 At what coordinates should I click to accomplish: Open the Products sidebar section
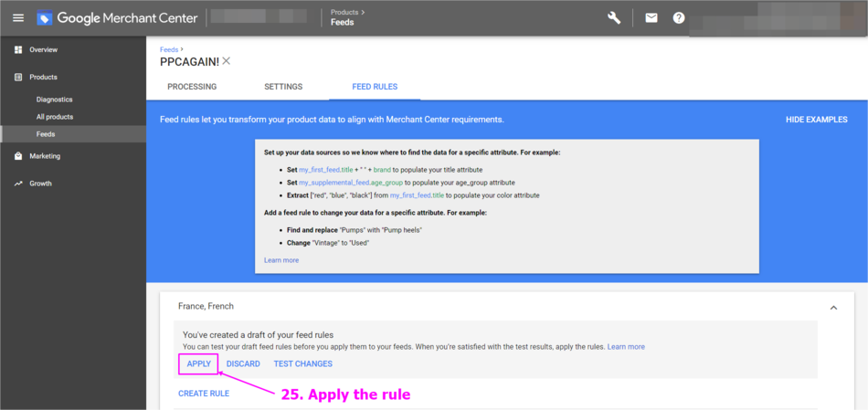[x=43, y=77]
